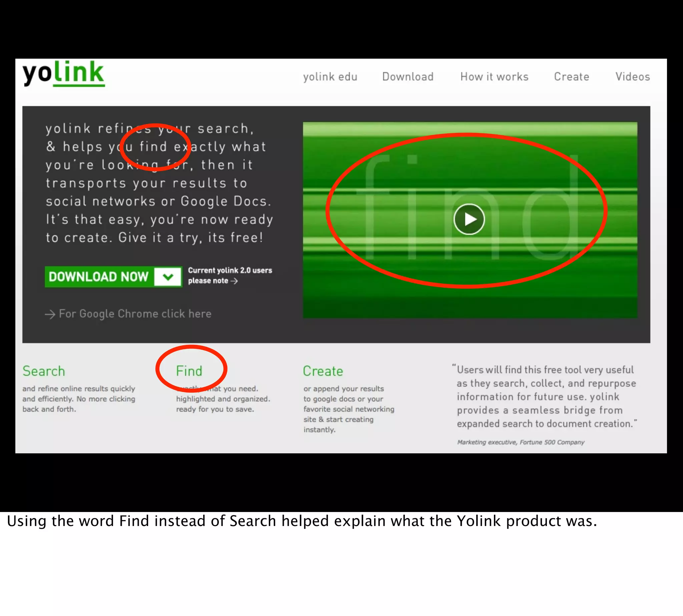Select the Search heading
The width and height of the screenshot is (683, 616).
pyautogui.click(x=44, y=371)
